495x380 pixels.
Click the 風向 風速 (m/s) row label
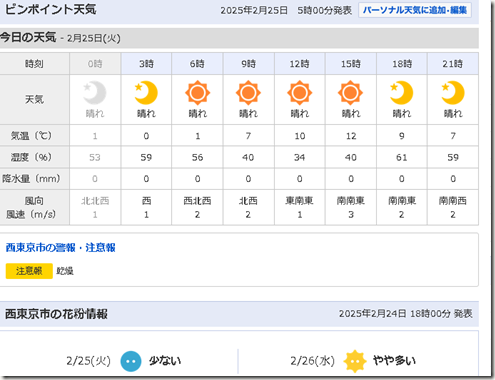point(31,207)
